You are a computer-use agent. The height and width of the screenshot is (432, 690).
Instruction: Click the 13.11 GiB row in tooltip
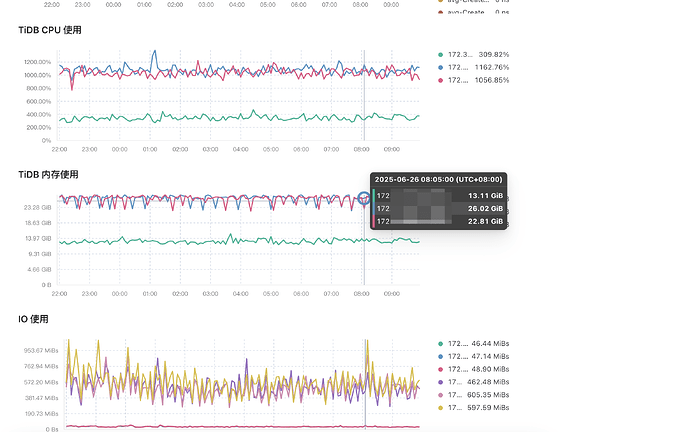[x=440, y=196]
